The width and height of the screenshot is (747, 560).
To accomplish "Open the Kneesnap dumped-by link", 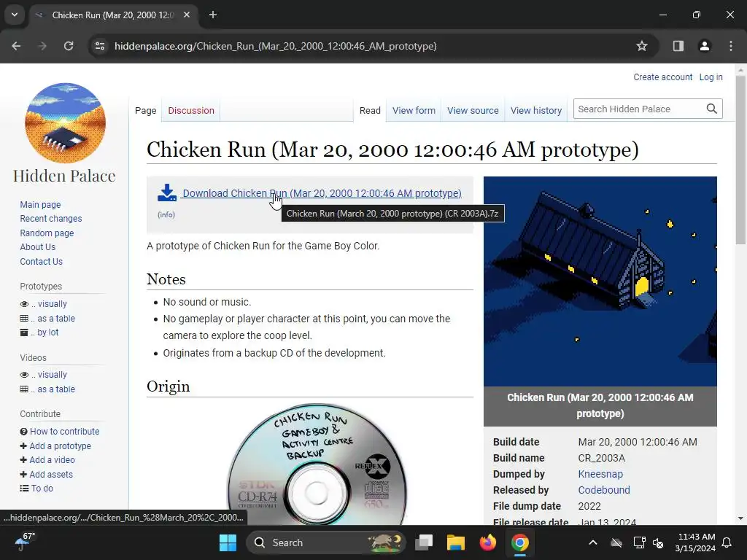I will click(x=600, y=474).
